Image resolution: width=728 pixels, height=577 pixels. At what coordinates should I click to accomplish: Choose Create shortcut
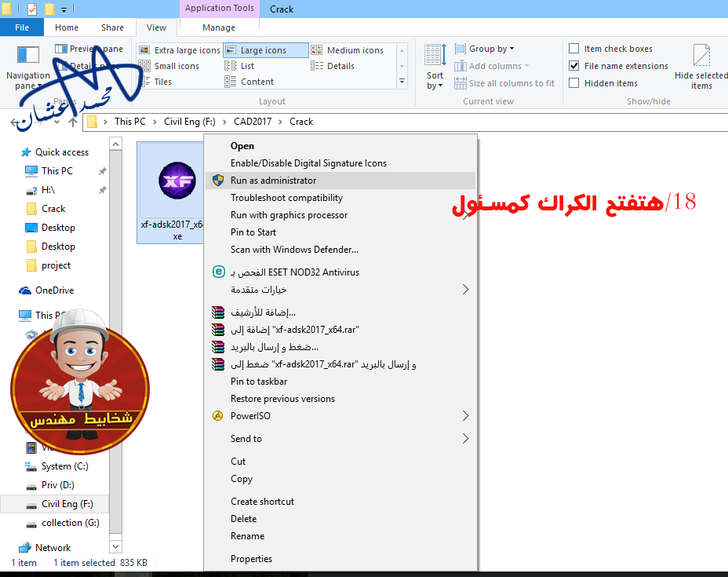pos(340,502)
